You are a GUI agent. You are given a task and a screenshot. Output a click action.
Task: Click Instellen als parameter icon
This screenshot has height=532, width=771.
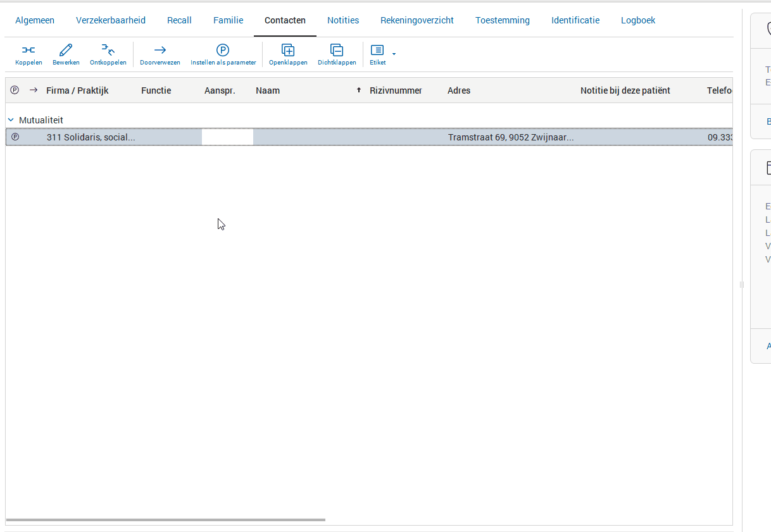(x=223, y=50)
